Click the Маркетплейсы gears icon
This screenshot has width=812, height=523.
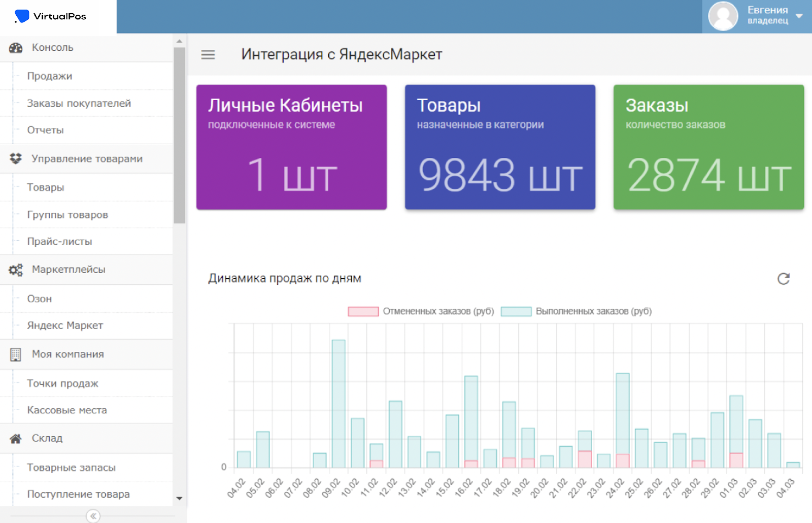point(16,270)
